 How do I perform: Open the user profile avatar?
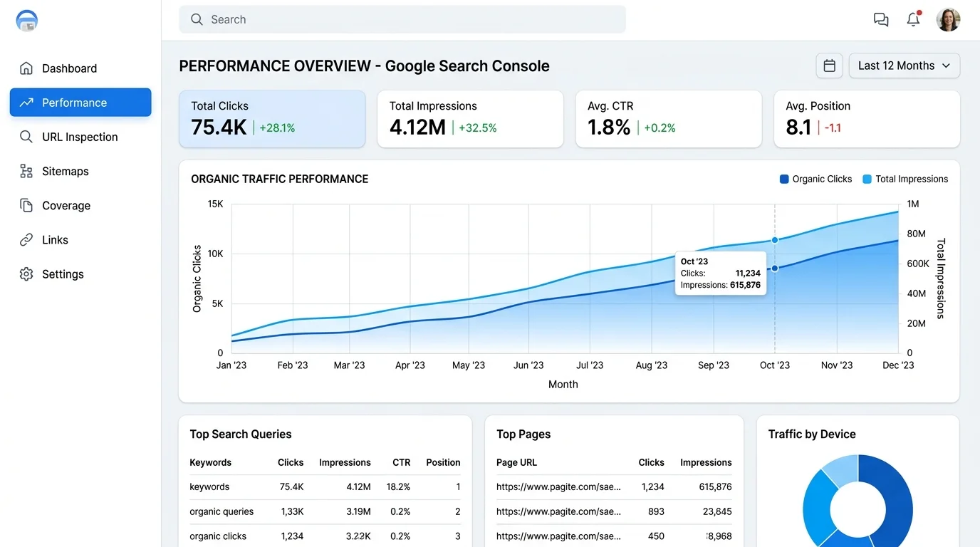(948, 19)
